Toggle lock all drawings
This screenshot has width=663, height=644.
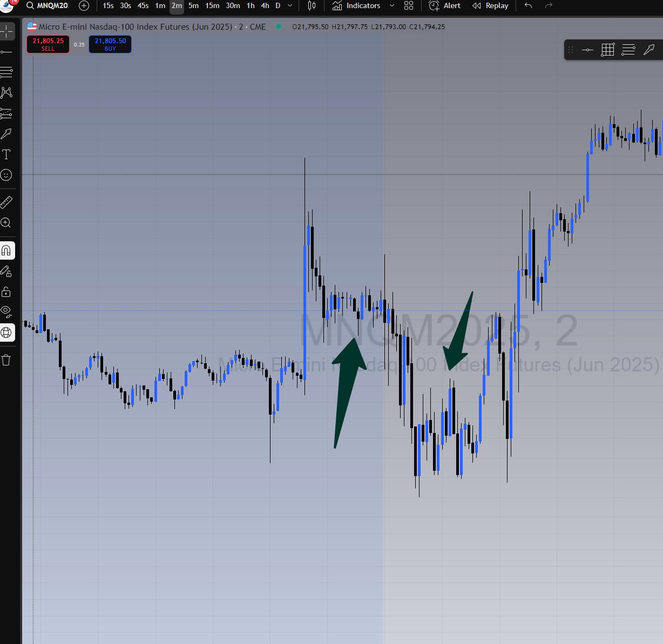6,292
